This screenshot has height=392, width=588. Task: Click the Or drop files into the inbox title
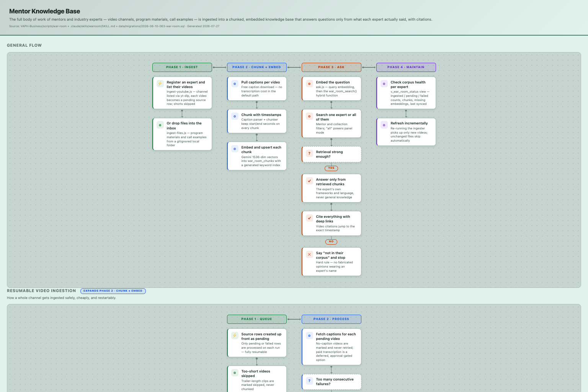[184, 126]
